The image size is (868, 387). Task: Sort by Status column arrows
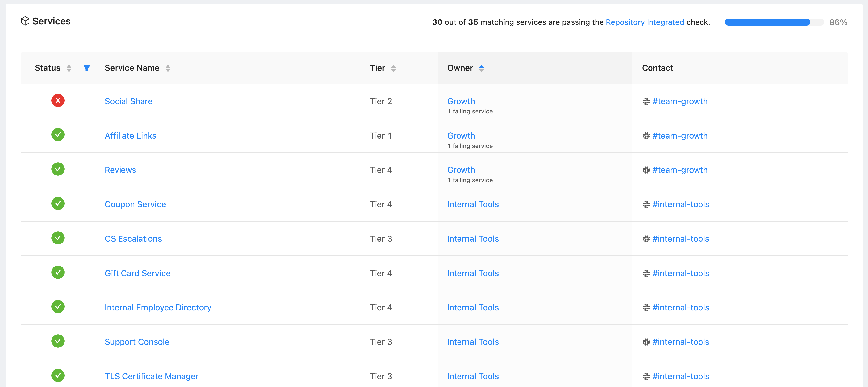tap(69, 68)
